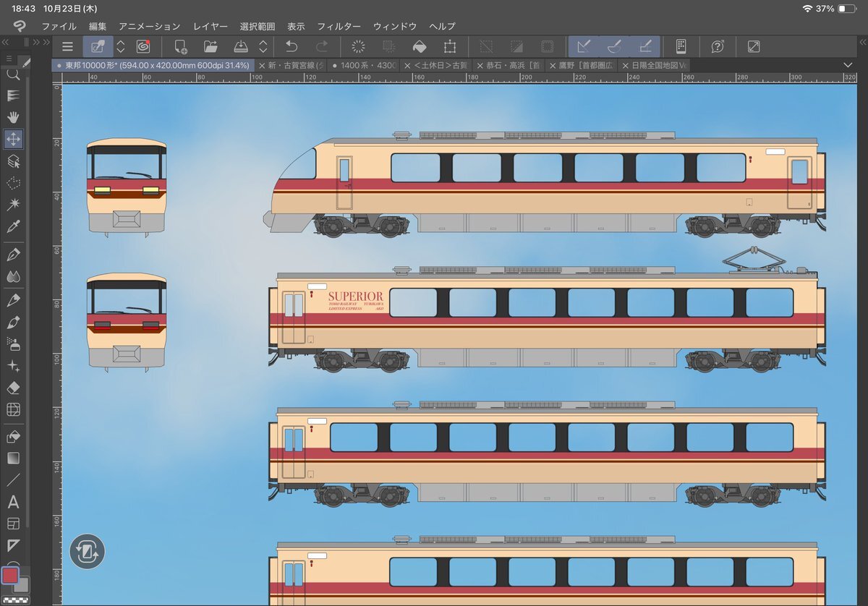Select the Gradient tool
The width and height of the screenshot is (868, 606).
point(13,458)
